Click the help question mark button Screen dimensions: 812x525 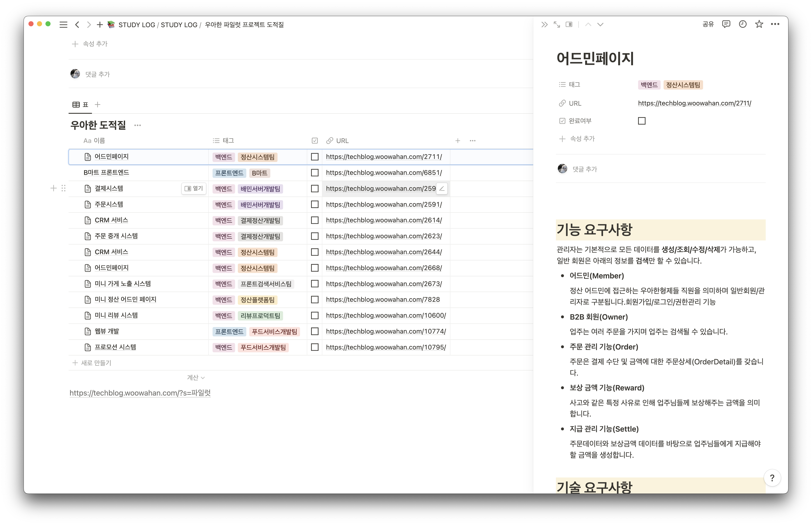(x=772, y=478)
